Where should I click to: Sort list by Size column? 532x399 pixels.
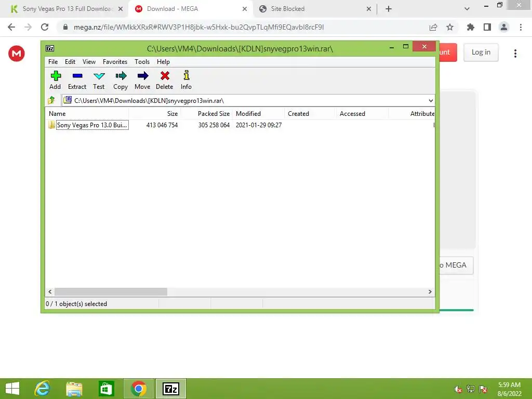point(155,114)
